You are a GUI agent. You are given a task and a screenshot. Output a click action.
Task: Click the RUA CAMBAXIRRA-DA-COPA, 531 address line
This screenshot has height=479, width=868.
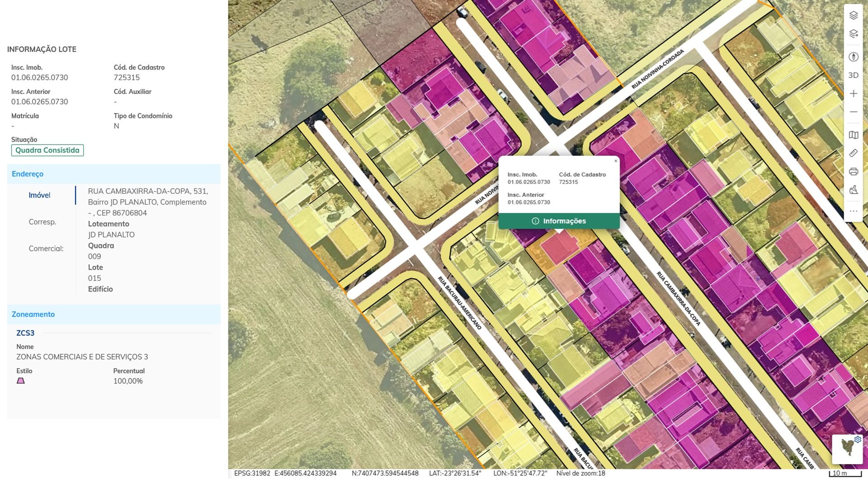coord(148,191)
